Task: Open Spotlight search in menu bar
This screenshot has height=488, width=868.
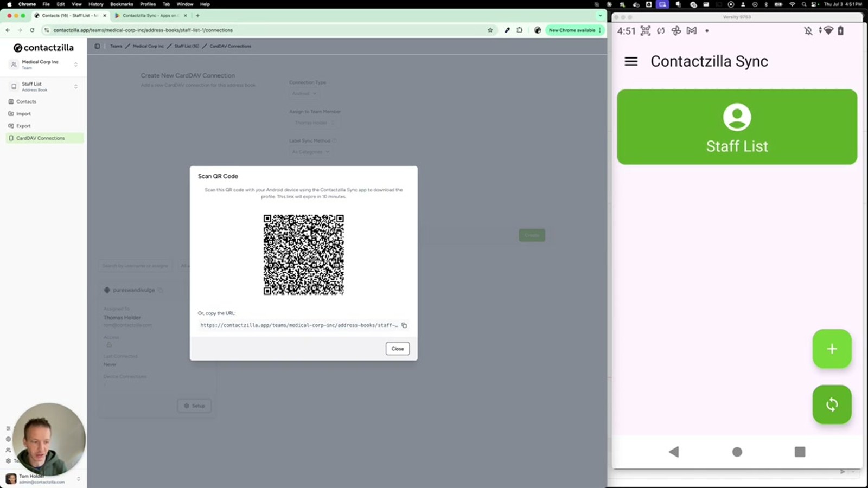Action: pos(803,4)
